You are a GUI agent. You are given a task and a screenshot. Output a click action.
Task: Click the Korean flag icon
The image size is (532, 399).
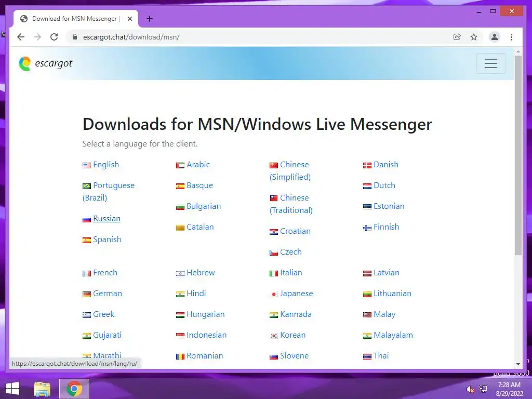click(273, 336)
